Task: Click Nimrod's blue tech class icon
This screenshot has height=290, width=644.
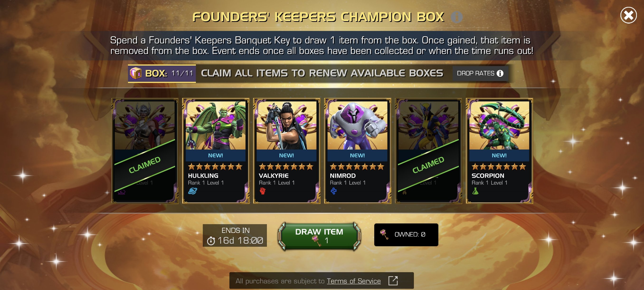Action: click(333, 191)
